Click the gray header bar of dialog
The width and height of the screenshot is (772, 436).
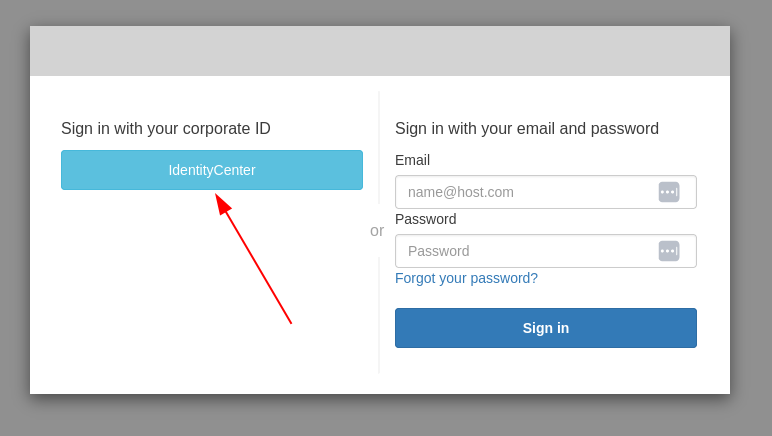pos(380,51)
